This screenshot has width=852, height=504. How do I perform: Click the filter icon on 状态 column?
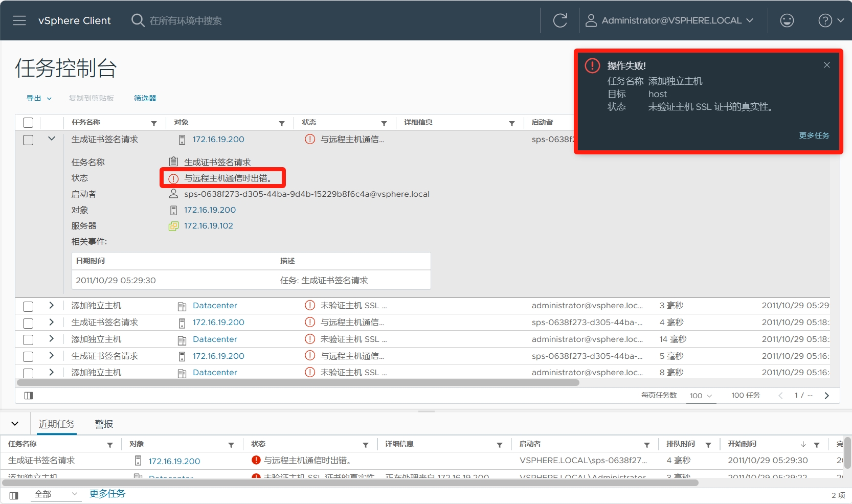(384, 123)
